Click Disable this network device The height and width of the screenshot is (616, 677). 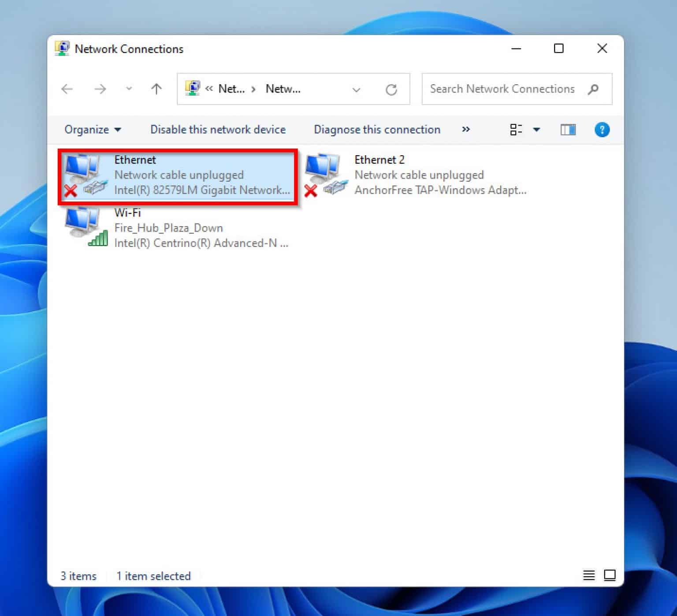[x=217, y=129]
